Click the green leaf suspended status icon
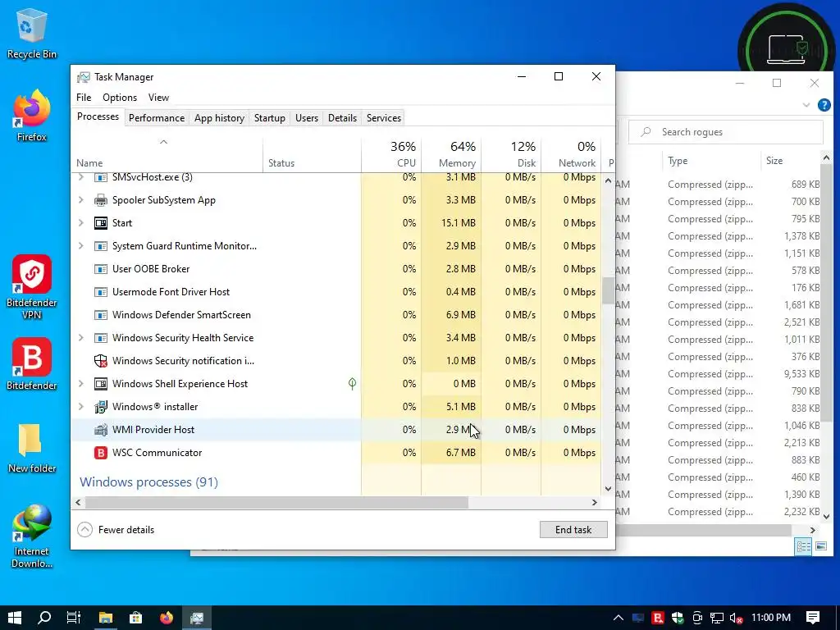This screenshot has width=840, height=630. tap(352, 384)
